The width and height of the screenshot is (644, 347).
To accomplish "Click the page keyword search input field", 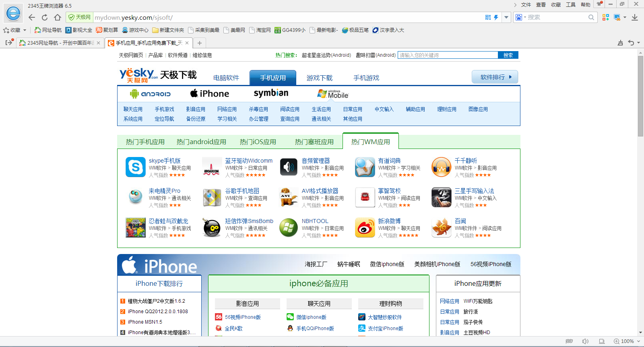I will (448, 55).
